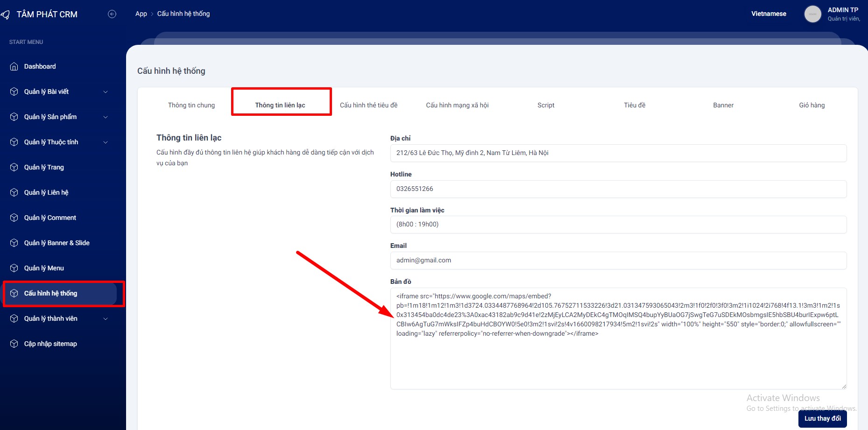868x430 pixels.
Task: Click the Dashboard home icon
Action: 14,67
